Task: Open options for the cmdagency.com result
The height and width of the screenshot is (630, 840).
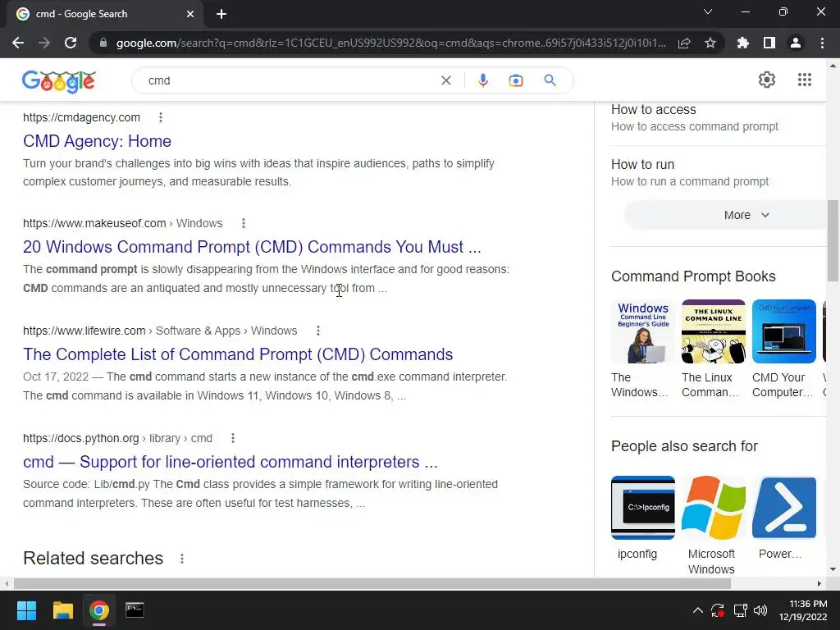Action: (161, 117)
